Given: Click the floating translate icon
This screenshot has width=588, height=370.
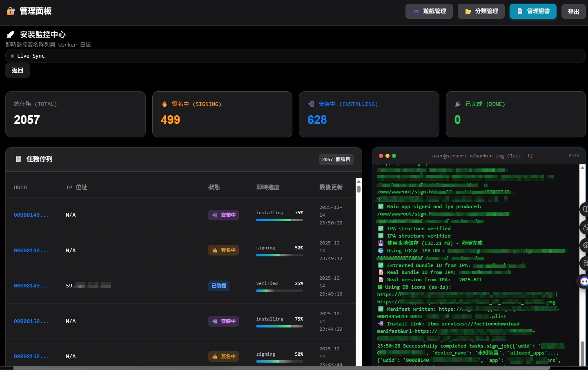Looking at the screenshot, I should [584, 227].
